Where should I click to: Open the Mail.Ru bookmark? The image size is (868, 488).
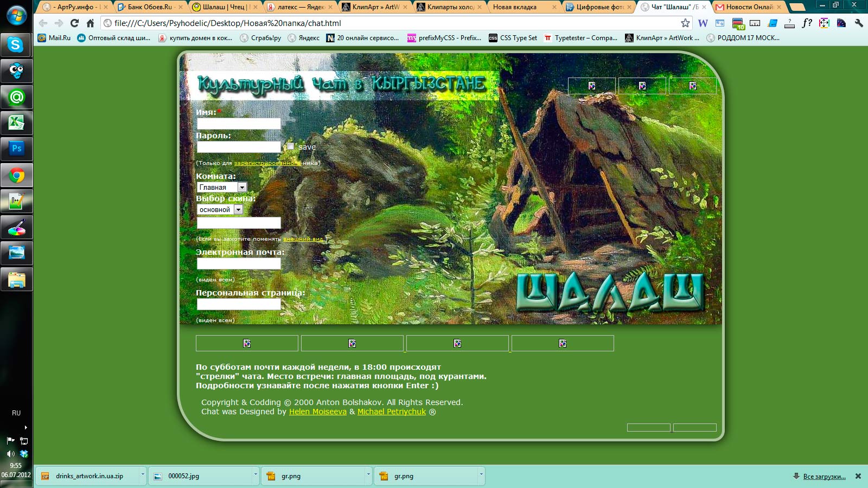tap(54, 38)
